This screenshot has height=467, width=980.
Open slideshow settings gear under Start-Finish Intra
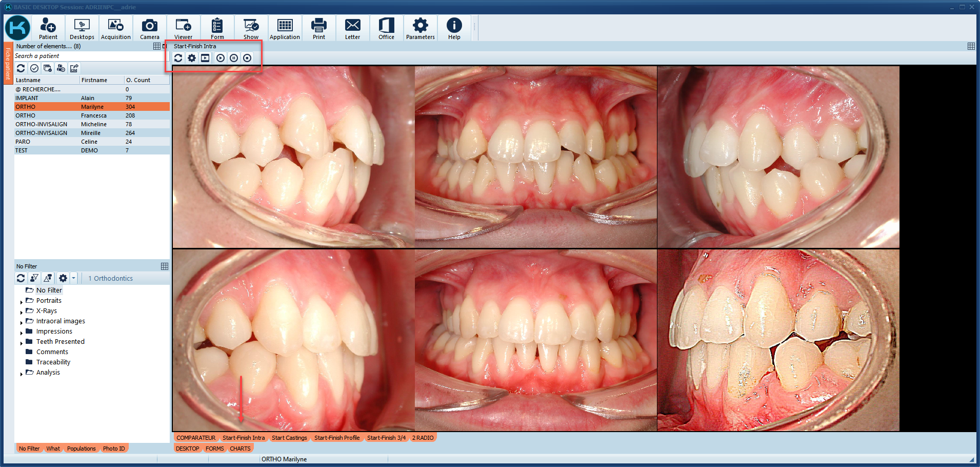192,58
